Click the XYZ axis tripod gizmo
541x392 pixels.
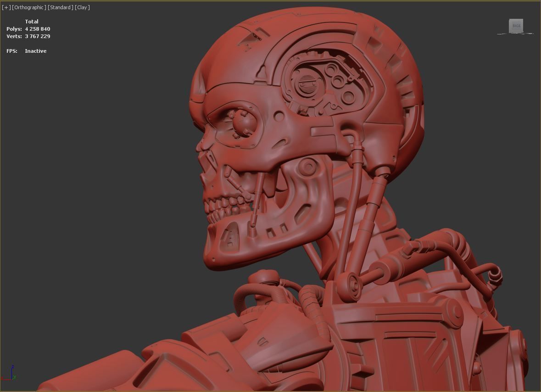click(9, 373)
